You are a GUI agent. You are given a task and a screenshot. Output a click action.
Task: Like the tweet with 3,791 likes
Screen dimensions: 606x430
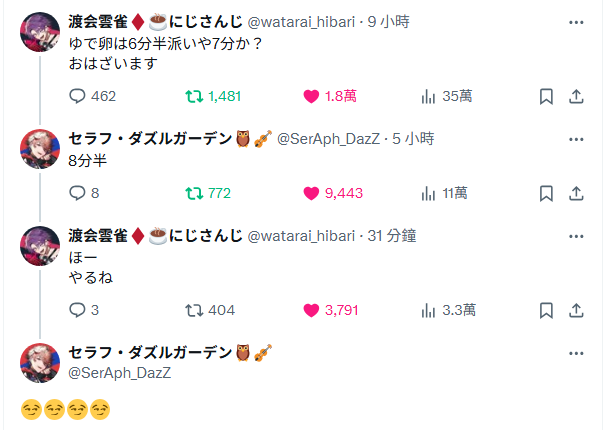(x=311, y=310)
